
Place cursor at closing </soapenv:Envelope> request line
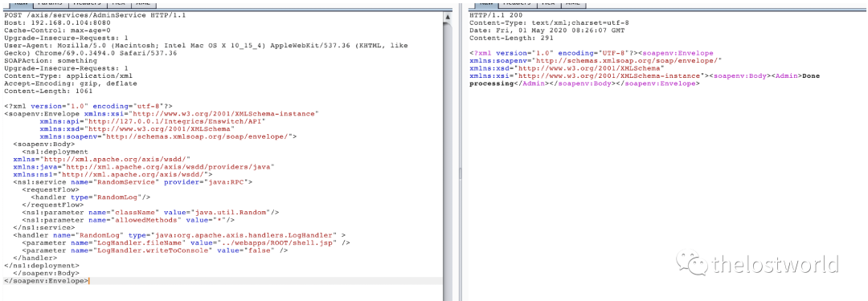tap(46, 280)
